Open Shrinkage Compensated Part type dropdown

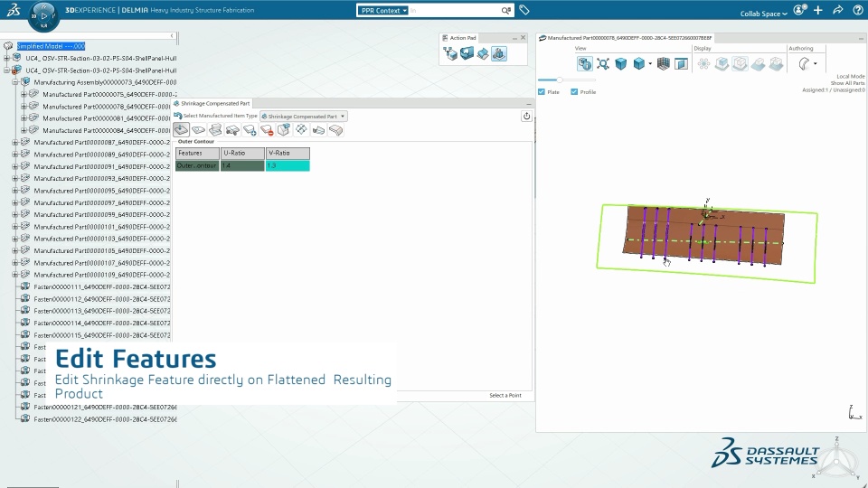pos(304,117)
